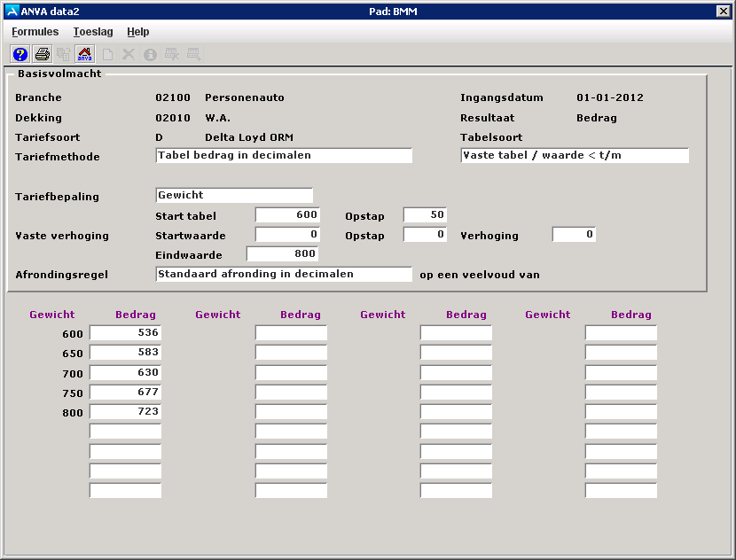
Task: Click the greyed-out delete X icon
Action: coord(129,54)
